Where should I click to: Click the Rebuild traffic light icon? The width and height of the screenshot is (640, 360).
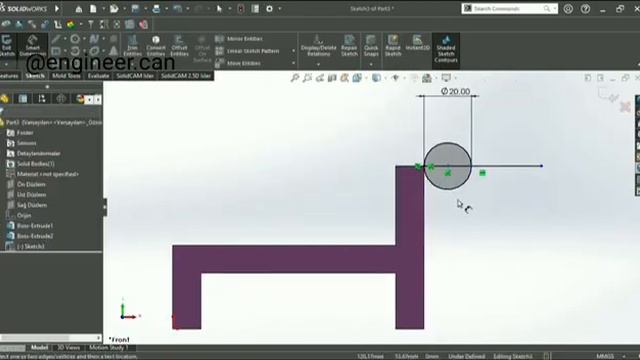click(x=241, y=9)
